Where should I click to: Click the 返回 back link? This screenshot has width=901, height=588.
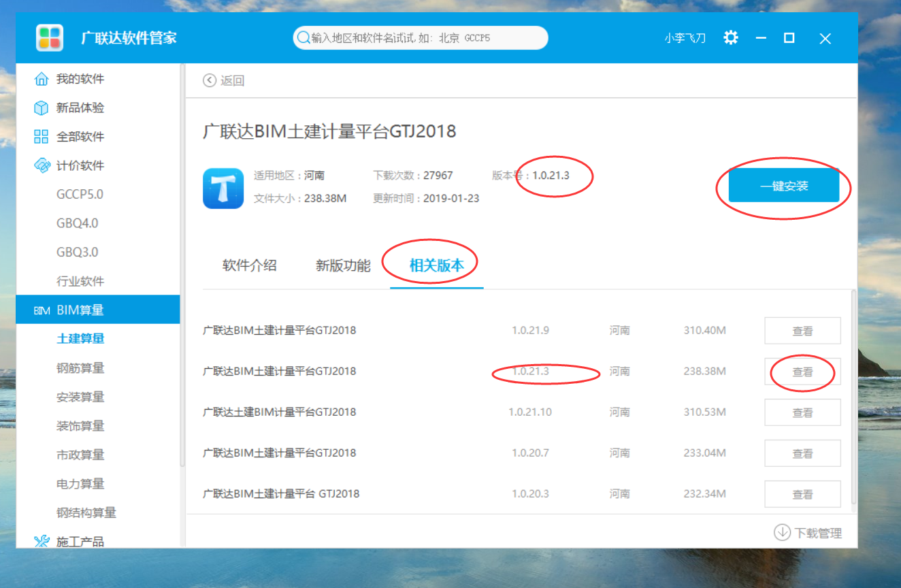click(232, 80)
